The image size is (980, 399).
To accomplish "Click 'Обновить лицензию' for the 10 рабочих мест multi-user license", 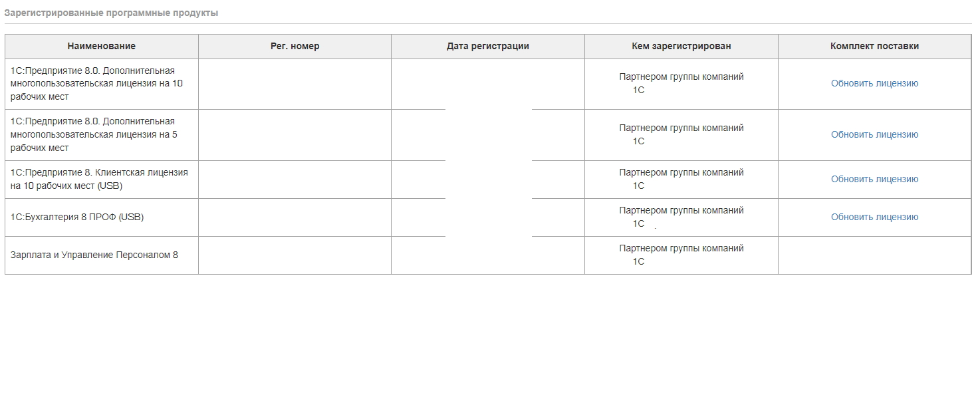I will click(874, 84).
